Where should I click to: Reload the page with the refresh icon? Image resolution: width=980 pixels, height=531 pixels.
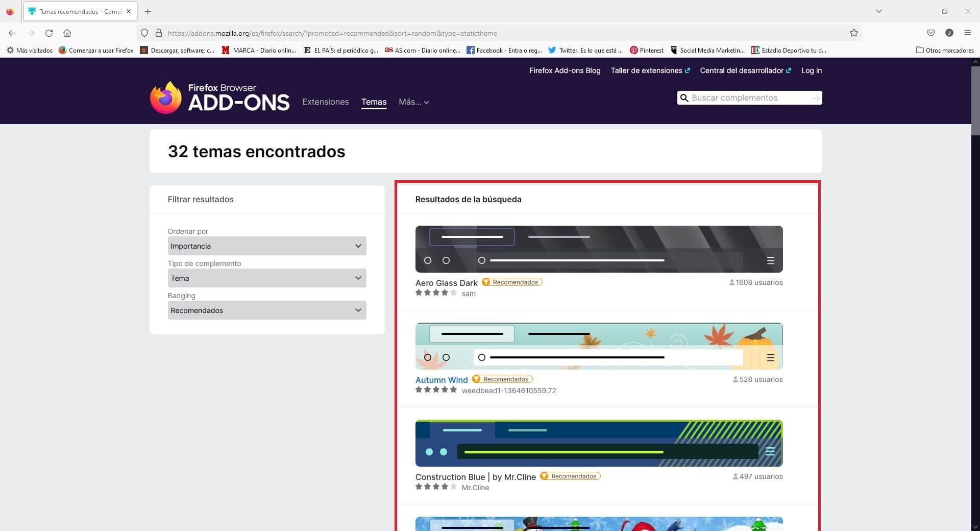(49, 33)
